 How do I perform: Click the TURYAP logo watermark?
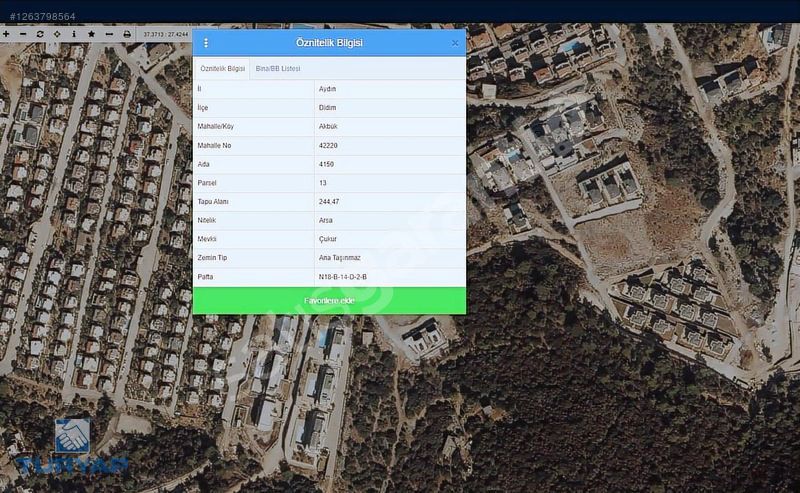pyautogui.click(x=71, y=447)
